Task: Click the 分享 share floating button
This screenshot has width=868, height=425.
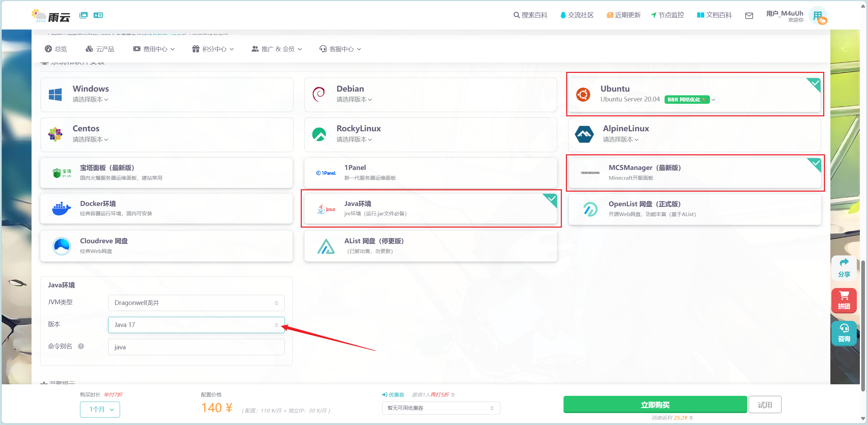Action: pos(844,268)
